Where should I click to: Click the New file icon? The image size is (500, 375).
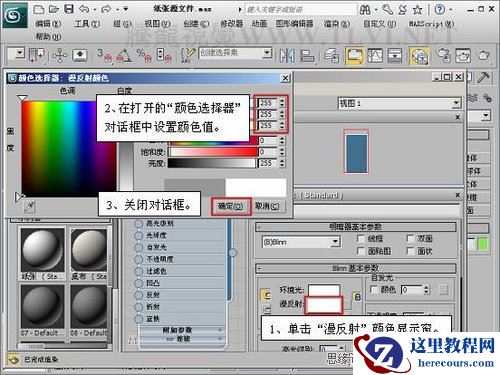(39, 9)
